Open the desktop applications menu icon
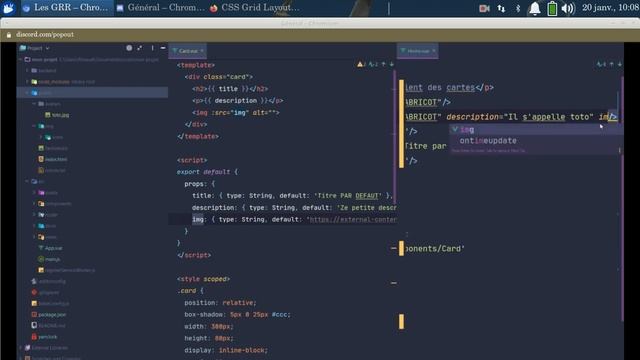This screenshot has height=360, width=640. click(8, 8)
